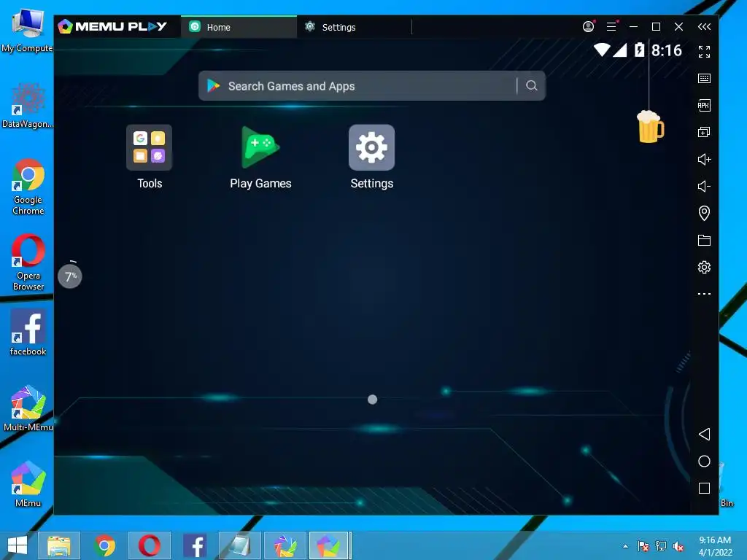Click the hanging beer mug icon
This screenshot has height=560, width=747.
click(x=650, y=127)
